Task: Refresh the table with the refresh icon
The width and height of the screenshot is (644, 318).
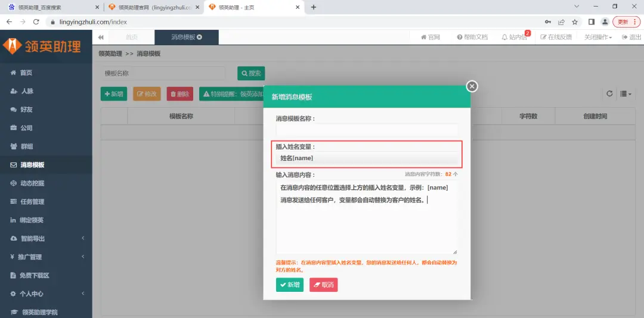Action: [x=609, y=93]
